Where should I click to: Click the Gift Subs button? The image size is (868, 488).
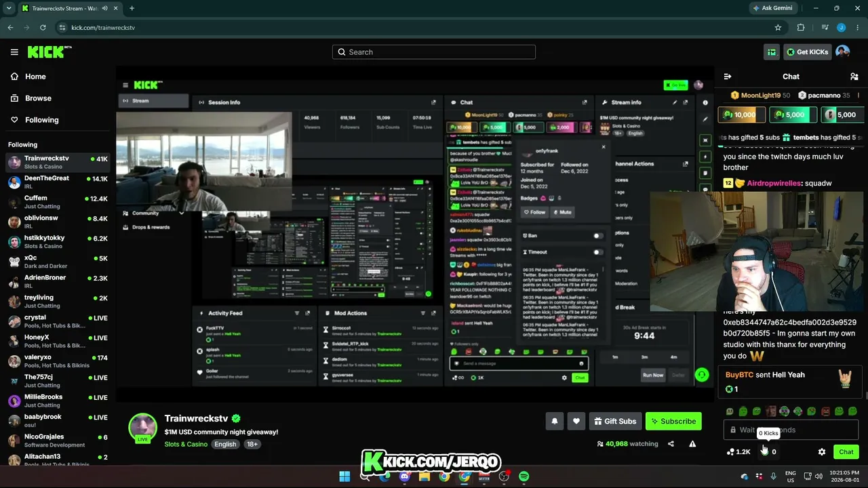pos(615,421)
